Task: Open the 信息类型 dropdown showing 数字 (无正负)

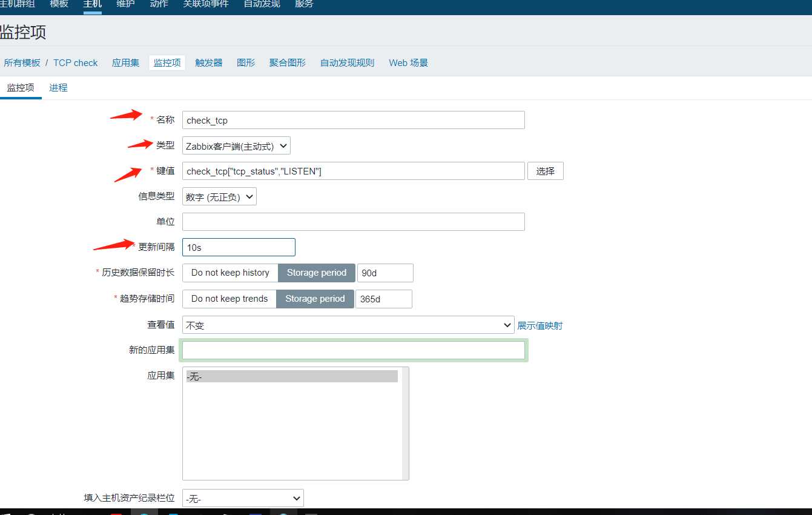Action: click(219, 197)
